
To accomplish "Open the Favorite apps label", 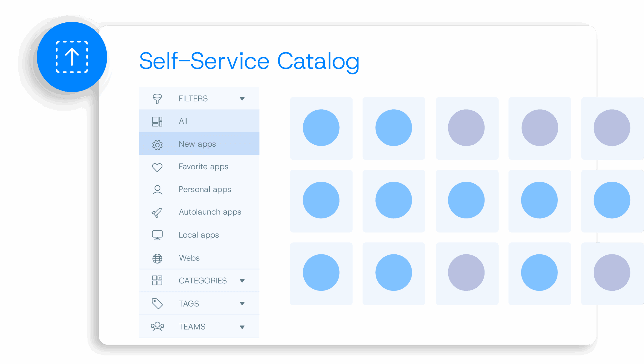I will (203, 167).
